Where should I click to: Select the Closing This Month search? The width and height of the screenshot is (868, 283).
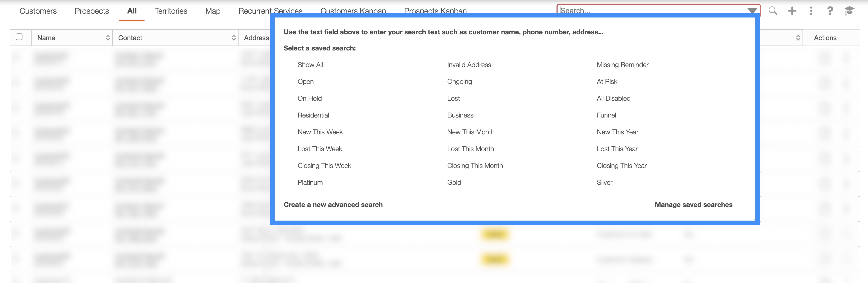pos(475,165)
